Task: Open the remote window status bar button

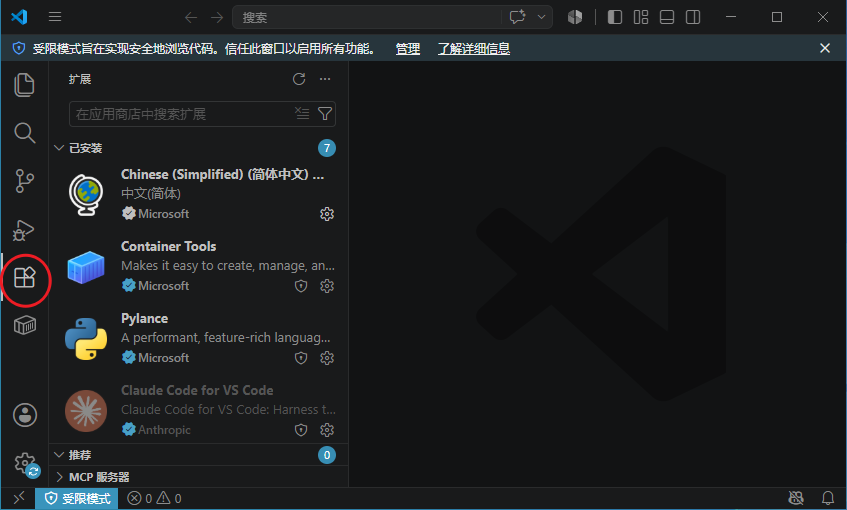Action: pyautogui.click(x=19, y=498)
